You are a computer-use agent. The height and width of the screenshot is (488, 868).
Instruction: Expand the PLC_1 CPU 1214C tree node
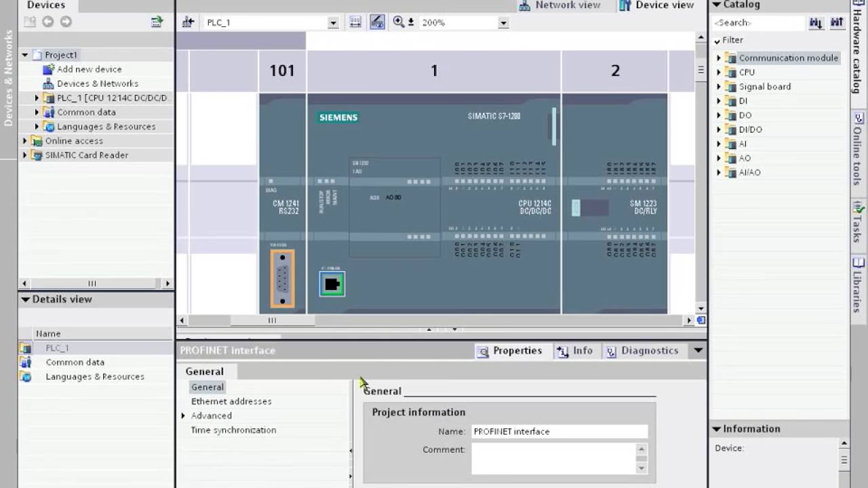pos(37,98)
